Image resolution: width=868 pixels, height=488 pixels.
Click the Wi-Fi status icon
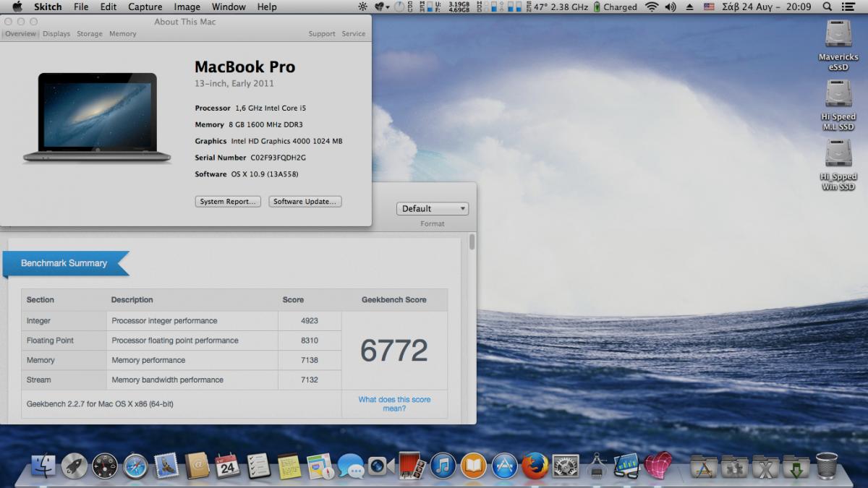(x=652, y=7)
